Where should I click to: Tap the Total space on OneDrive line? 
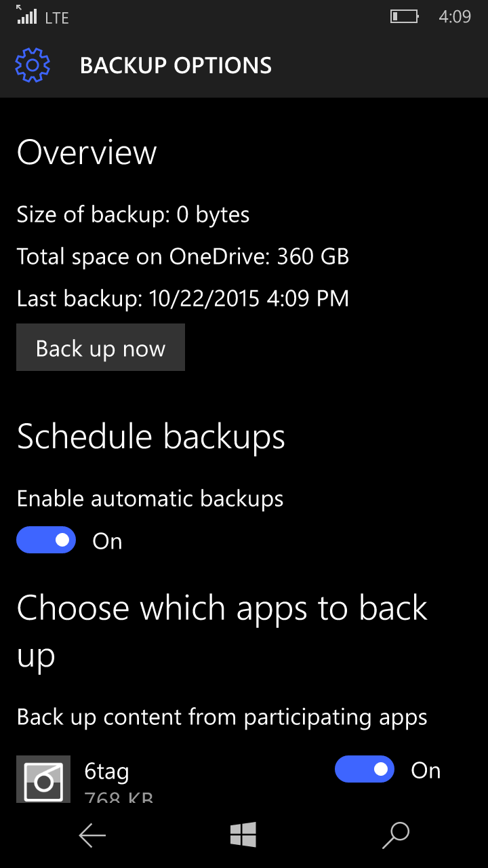[182, 256]
